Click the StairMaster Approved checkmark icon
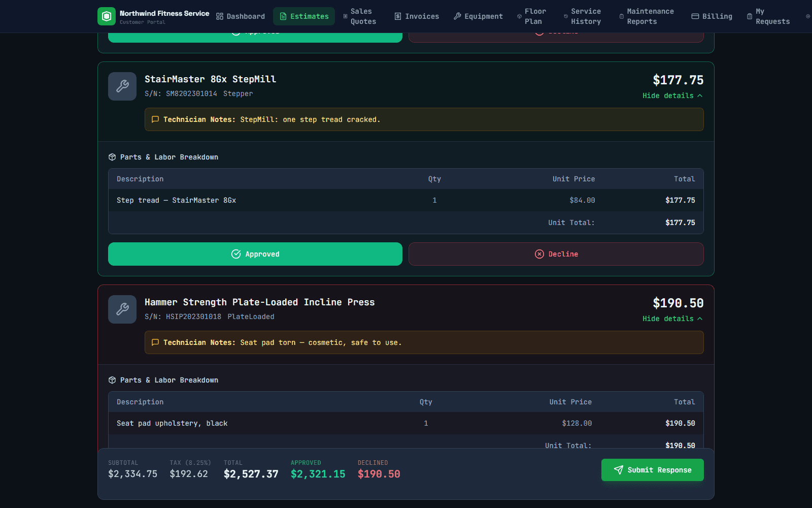This screenshot has height=508, width=812. 236,254
